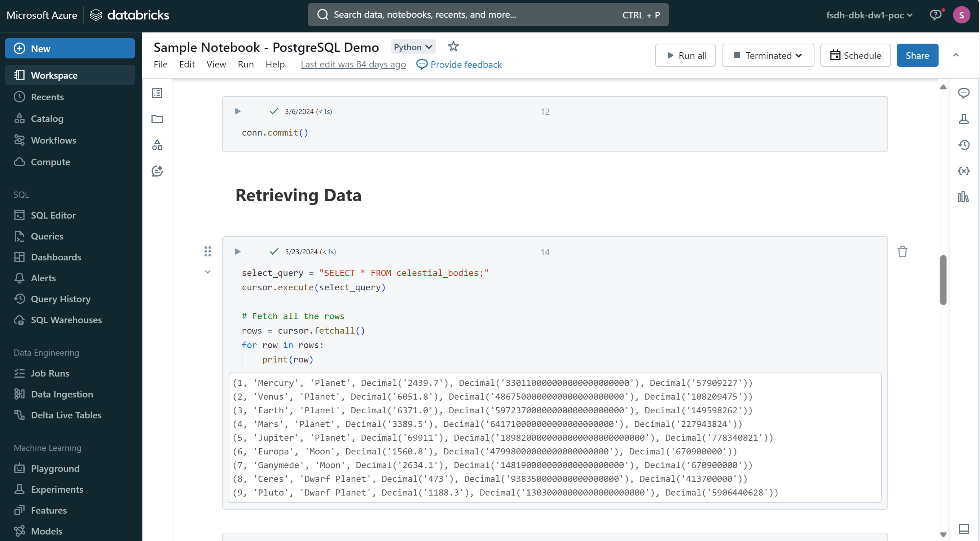Run the conn.commit cell
980x541 pixels.
(238, 111)
